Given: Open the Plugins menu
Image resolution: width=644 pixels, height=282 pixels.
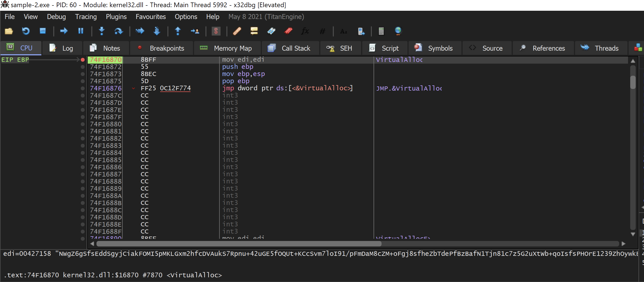Looking at the screenshot, I should click(116, 17).
